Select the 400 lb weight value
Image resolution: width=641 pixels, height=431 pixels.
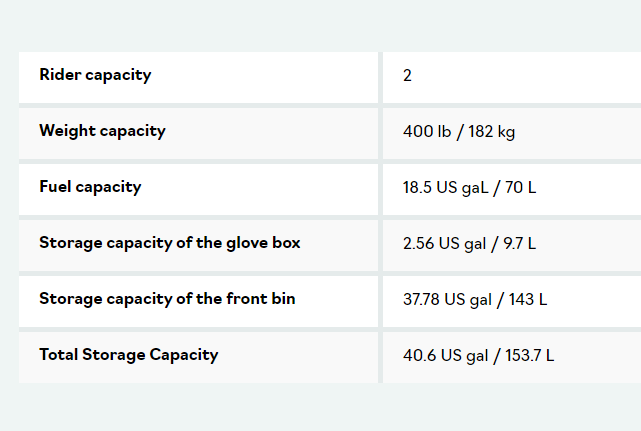[427, 132]
